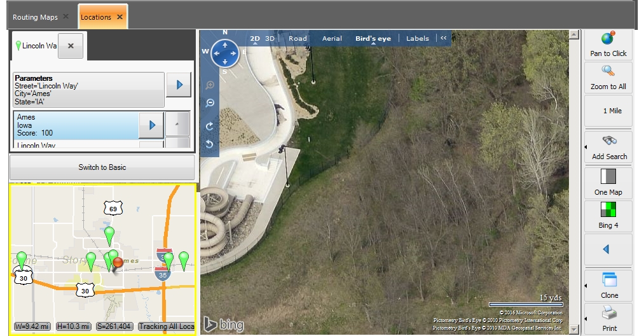Rotate the bird's eye view clockwise

tap(209, 126)
